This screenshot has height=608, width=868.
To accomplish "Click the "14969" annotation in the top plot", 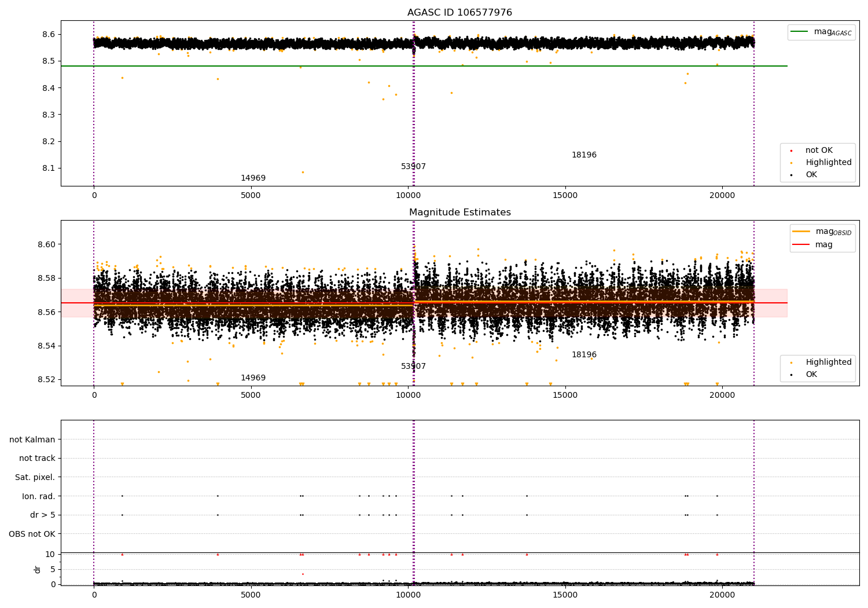I will (253, 178).
